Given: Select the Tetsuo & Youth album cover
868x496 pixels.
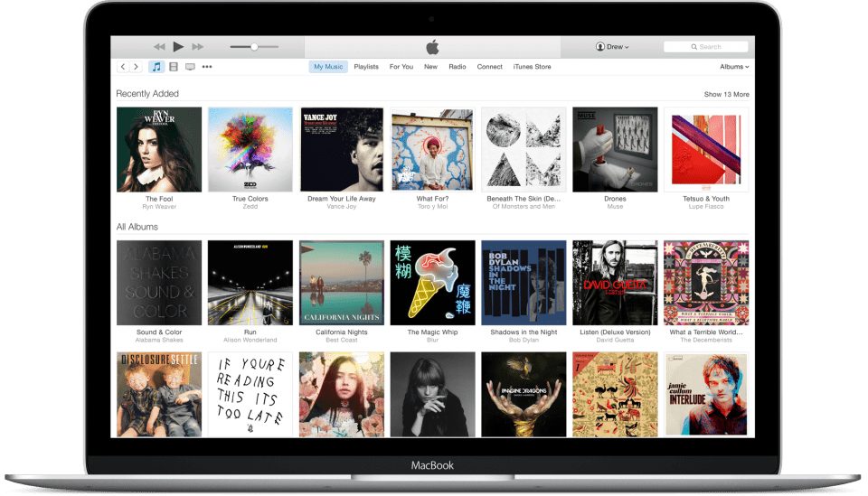Looking at the screenshot, I should [706, 149].
